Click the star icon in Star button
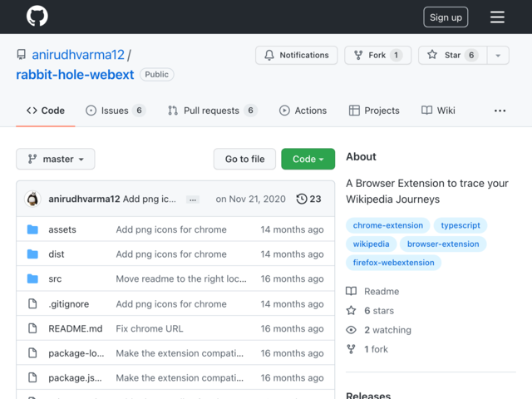This screenshot has width=532, height=399. click(x=432, y=55)
